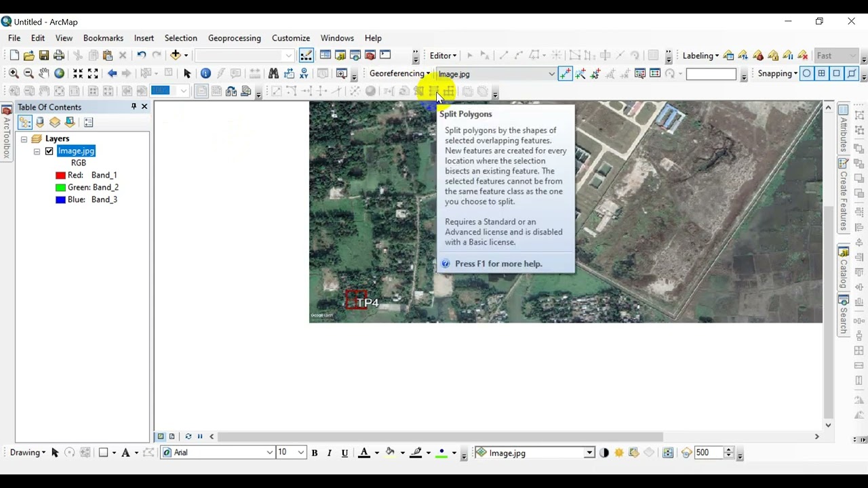Select the Add Control Points tool
The width and height of the screenshot is (868, 488).
[565, 74]
